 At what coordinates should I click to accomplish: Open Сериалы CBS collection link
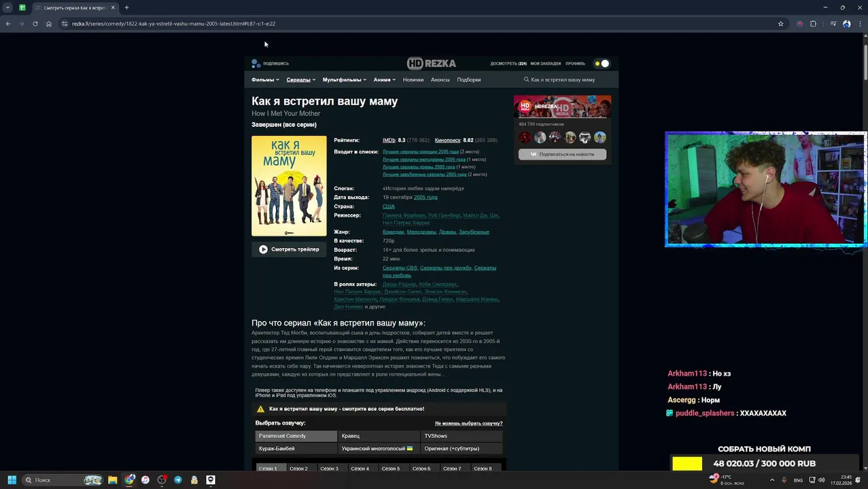click(400, 268)
